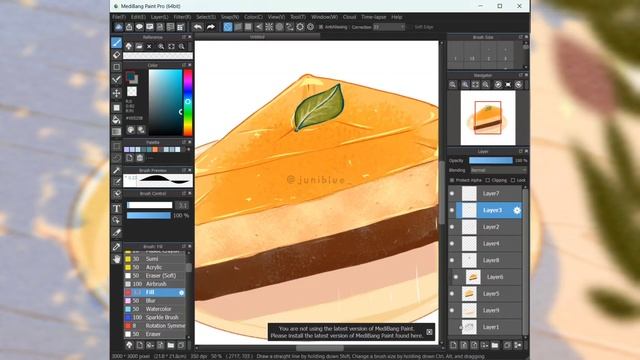Click the trash icon in Palette panel
640x360 pixels.
(140, 158)
